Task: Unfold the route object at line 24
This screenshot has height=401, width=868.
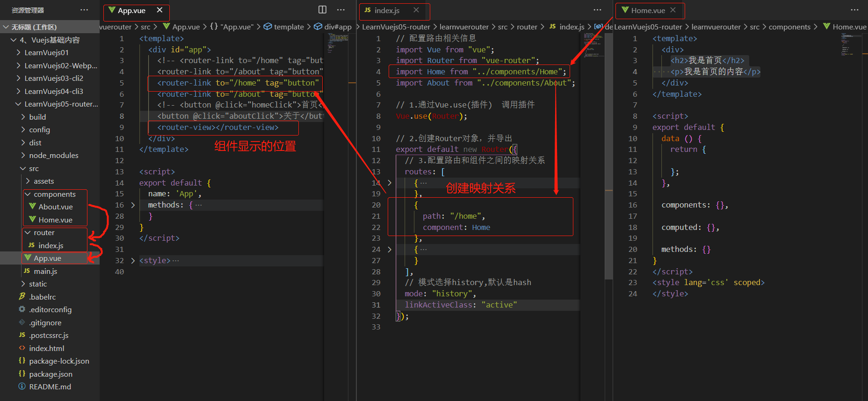Action: click(x=389, y=250)
